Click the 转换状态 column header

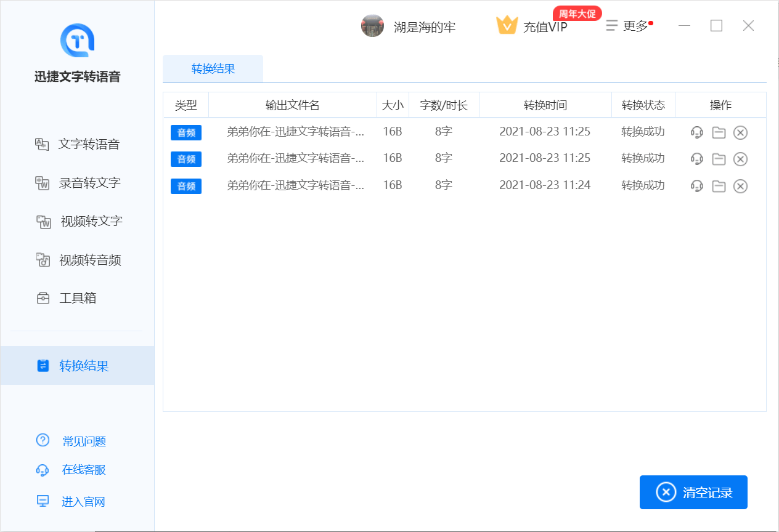coord(643,105)
